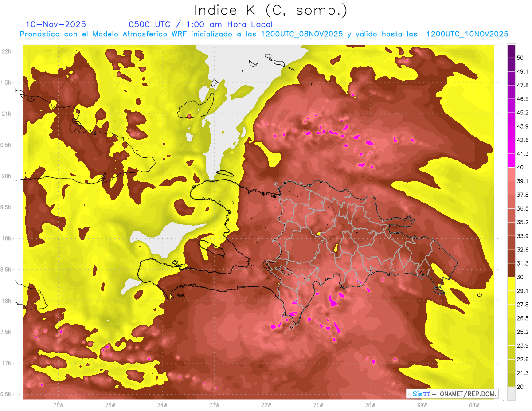The height and width of the screenshot is (411, 532).
Task: Pick the magenta swatch between 40 and 41.3
Action: pyautogui.click(x=511, y=160)
